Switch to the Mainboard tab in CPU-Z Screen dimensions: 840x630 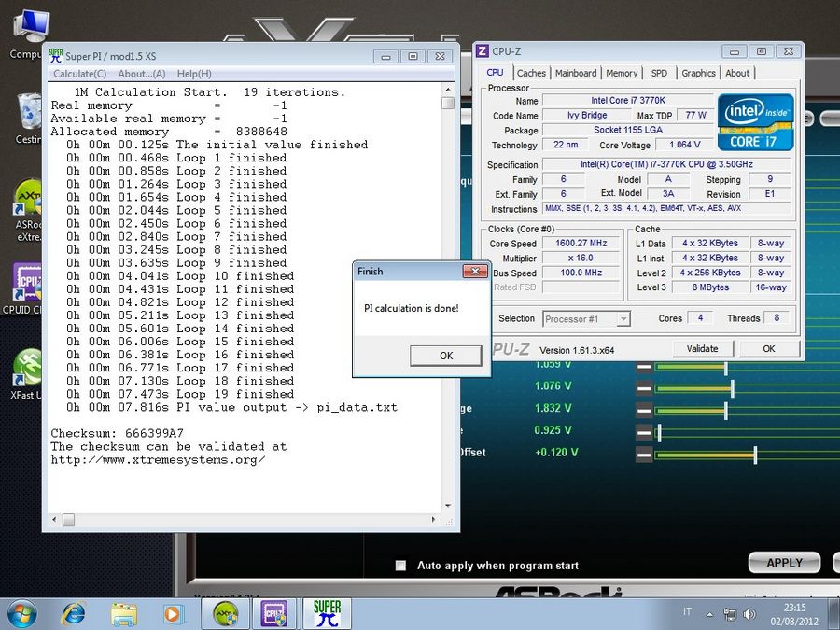575,73
